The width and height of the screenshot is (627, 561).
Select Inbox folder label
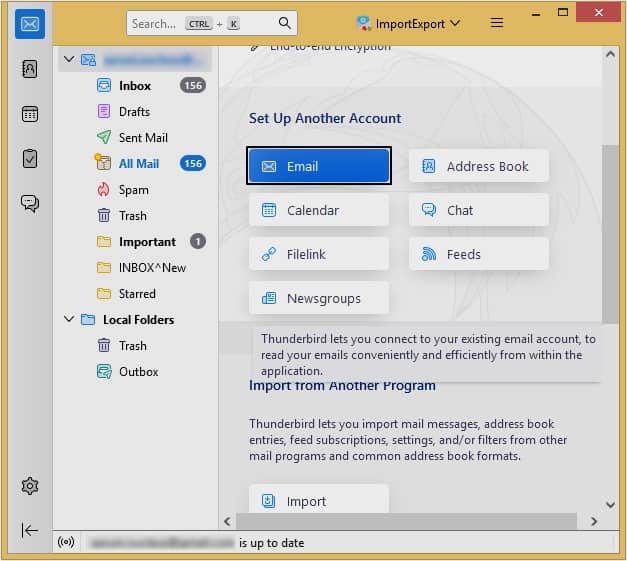[x=135, y=86]
